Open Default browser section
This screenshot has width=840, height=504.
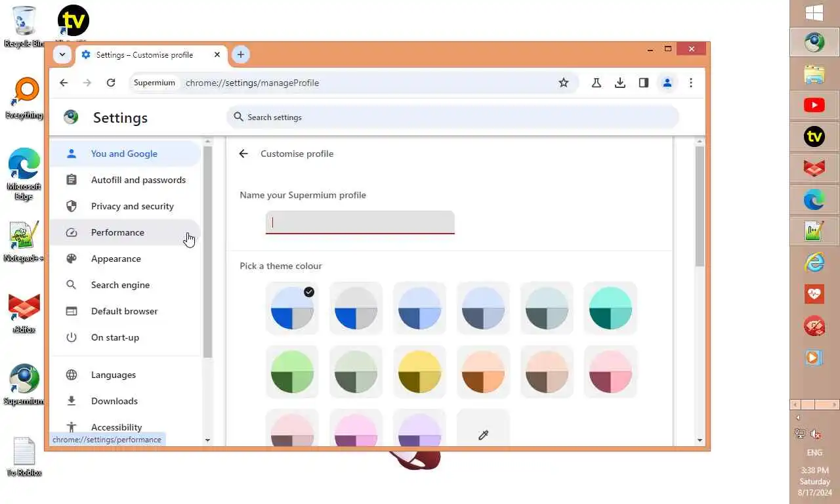[125, 311]
